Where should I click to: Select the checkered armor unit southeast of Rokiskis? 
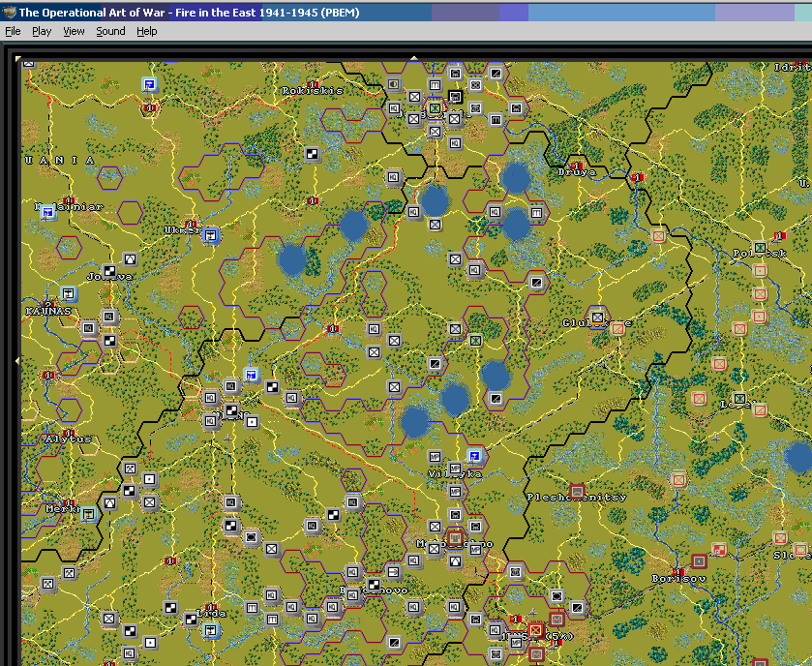click(x=312, y=154)
